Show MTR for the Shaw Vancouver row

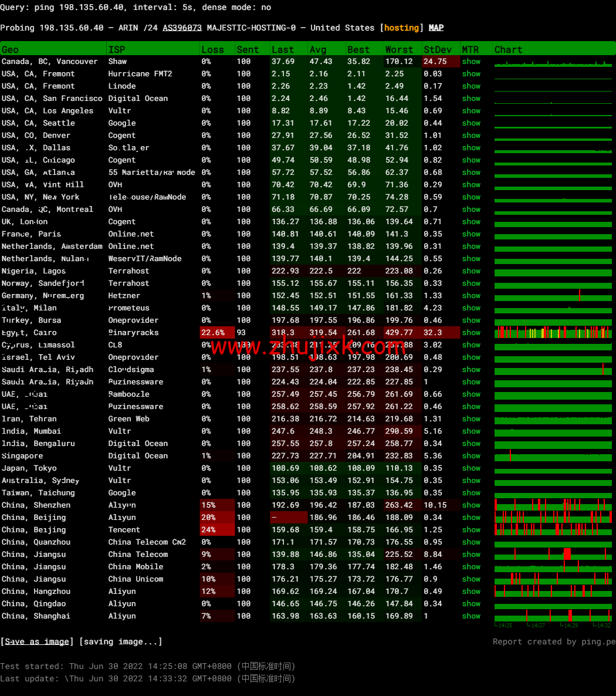pyautogui.click(x=472, y=61)
